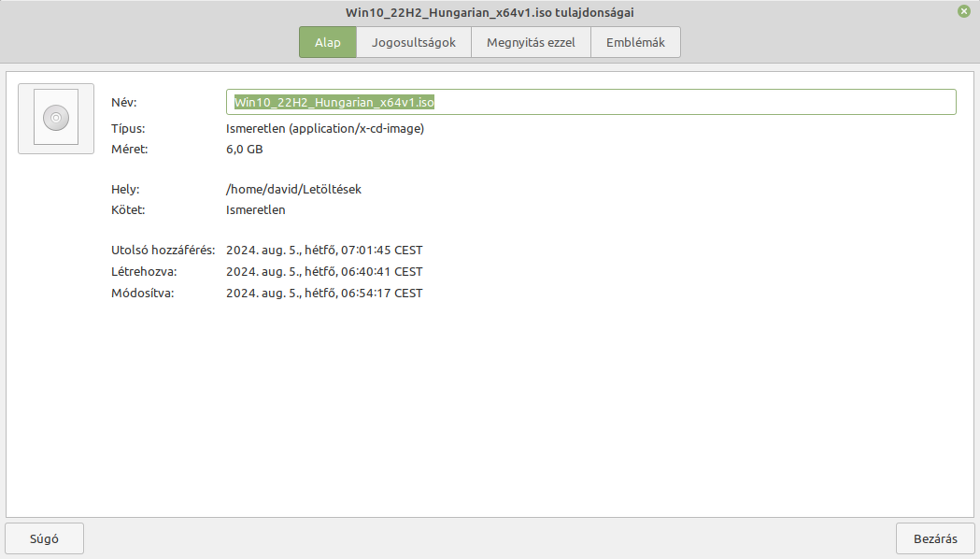Click the Kötet value 'Ismeretlen'
Viewport: 980px width, 559px height.
pos(256,210)
